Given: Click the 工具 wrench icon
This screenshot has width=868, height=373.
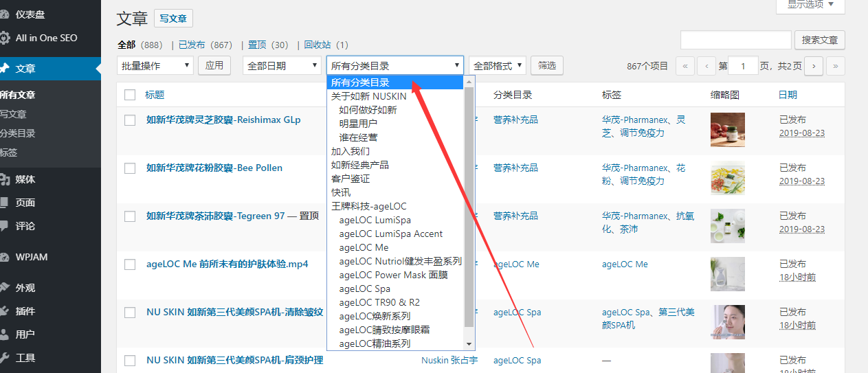Looking at the screenshot, I should [4, 358].
